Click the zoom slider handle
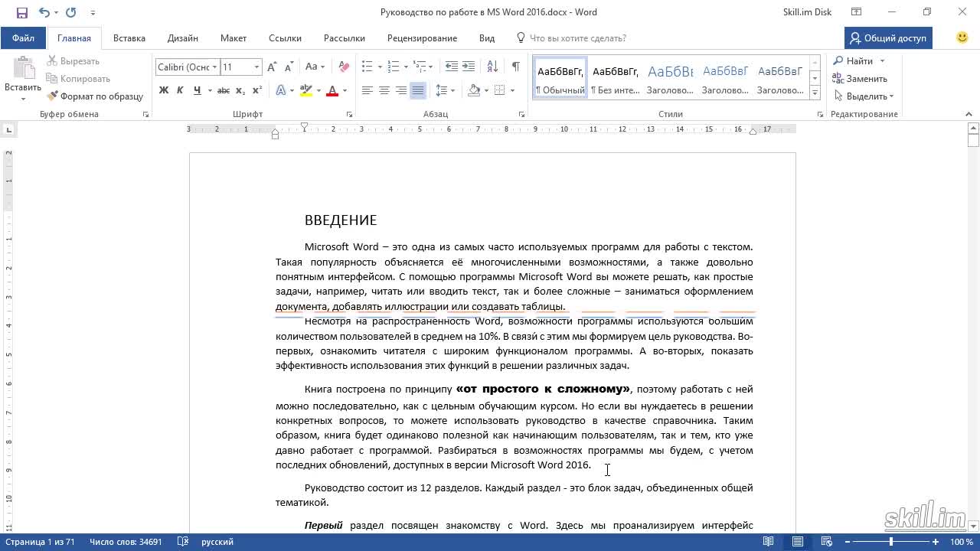Viewport: 980px width, 551px height. tap(890, 542)
